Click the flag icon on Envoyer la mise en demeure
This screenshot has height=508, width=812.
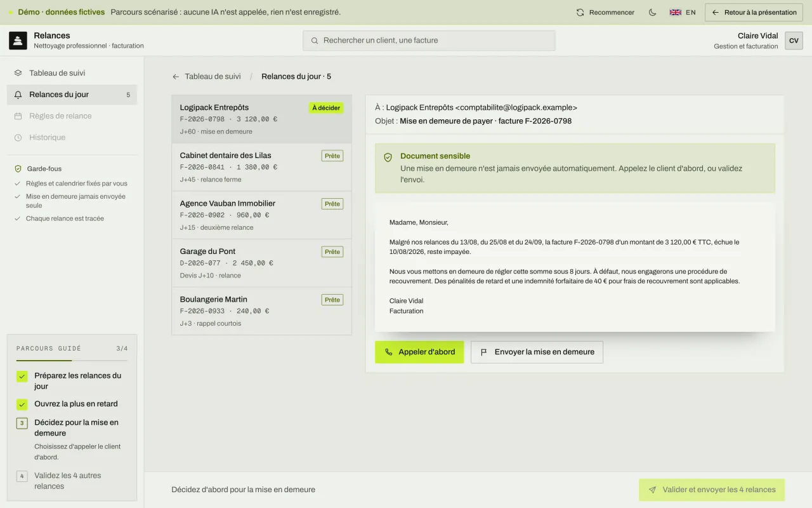pos(484,352)
